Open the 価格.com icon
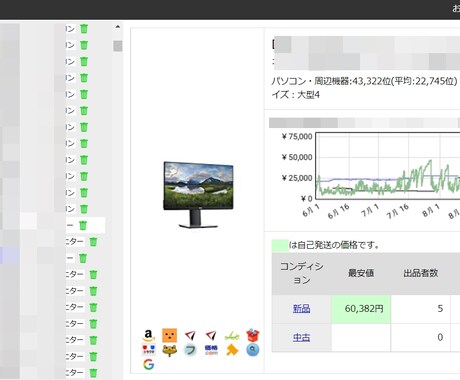The width and height of the screenshot is (460, 380). 211,350
